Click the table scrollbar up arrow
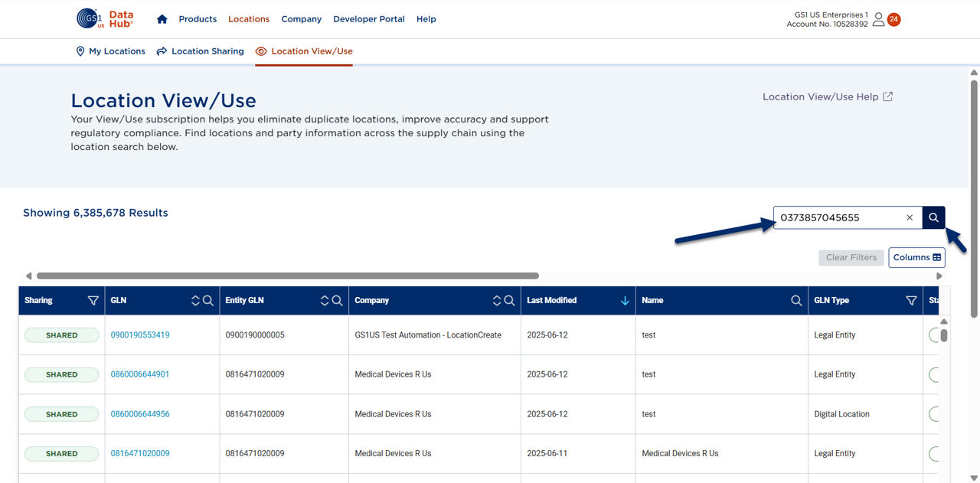The image size is (980, 483). click(x=944, y=321)
